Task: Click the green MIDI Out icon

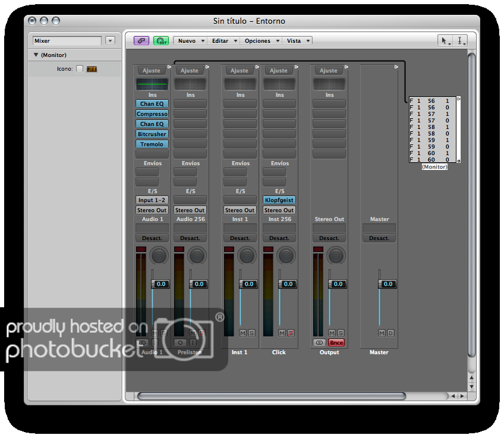Action: [160, 41]
